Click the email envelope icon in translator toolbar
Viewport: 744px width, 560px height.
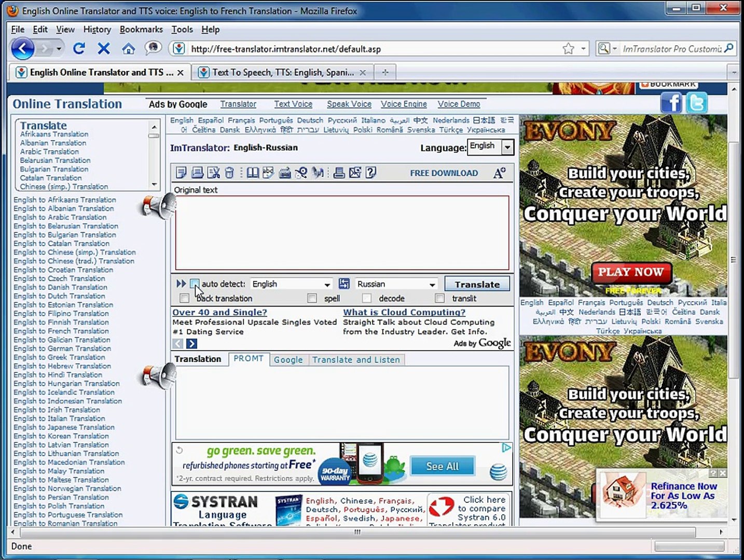[x=355, y=173]
